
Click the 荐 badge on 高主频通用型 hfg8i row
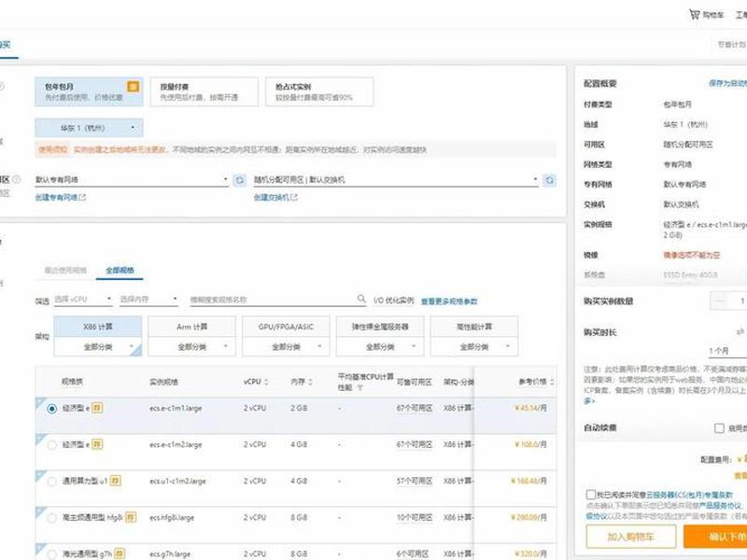(131, 517)
